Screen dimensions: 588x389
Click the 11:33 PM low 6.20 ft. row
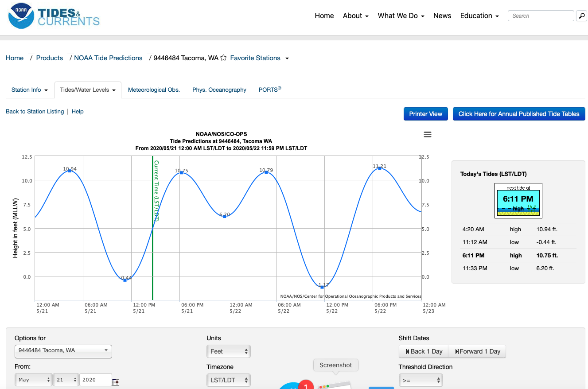518,268
